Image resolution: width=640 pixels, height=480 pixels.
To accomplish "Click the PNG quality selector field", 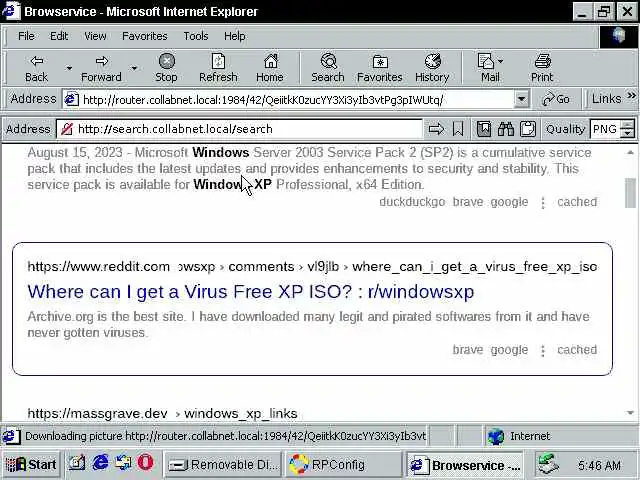I will point(605,129).
